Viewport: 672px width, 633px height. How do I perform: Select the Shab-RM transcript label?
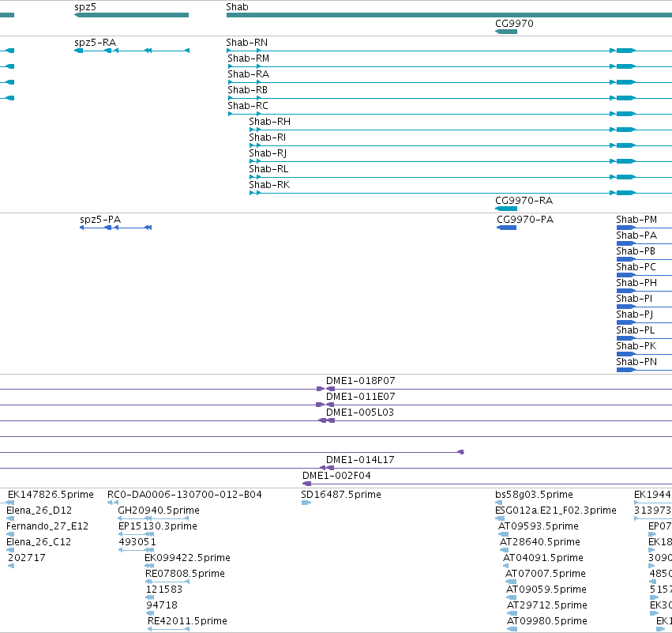(249, 58)
